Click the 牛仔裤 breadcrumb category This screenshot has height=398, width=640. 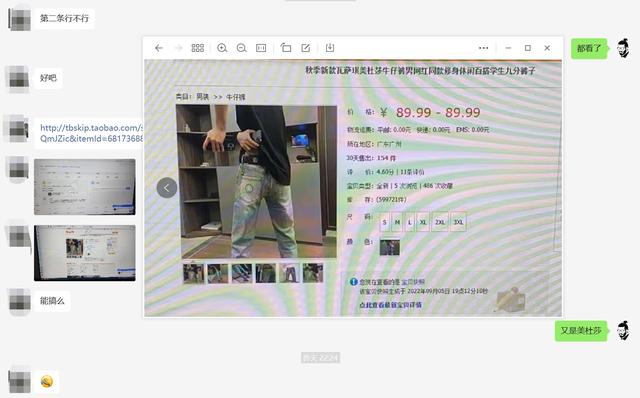236,97
